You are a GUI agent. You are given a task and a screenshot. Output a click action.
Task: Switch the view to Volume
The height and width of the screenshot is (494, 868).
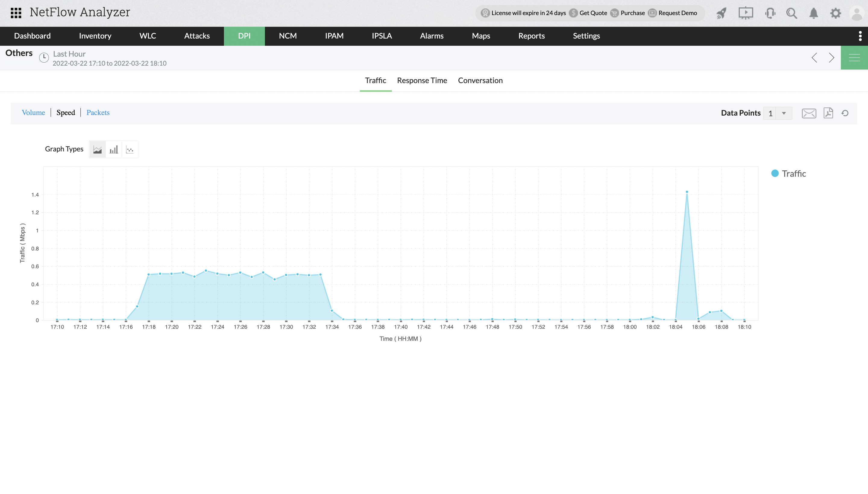click(x=33, y=113)
